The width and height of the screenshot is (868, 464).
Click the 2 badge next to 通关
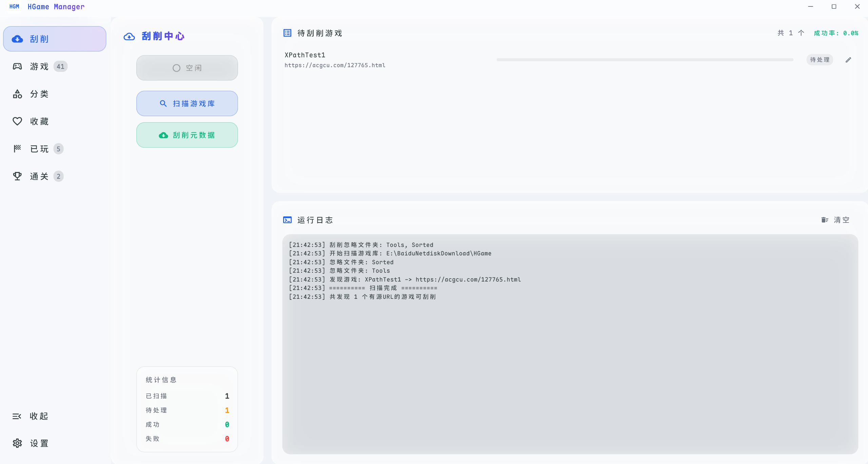(x=58, y=176)
